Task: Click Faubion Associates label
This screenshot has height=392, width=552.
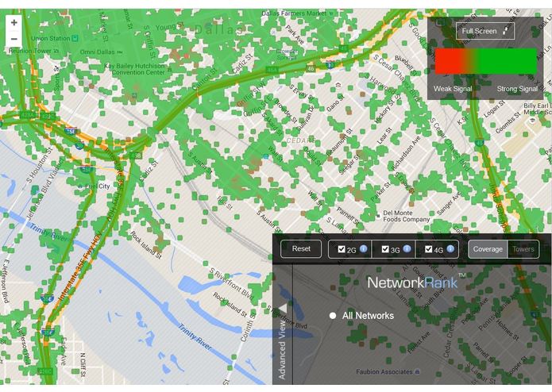Action: 384,371
